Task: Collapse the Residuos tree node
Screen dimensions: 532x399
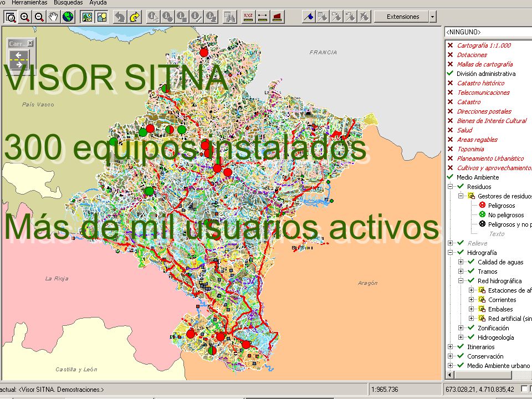Action: [x=450, y=187]
